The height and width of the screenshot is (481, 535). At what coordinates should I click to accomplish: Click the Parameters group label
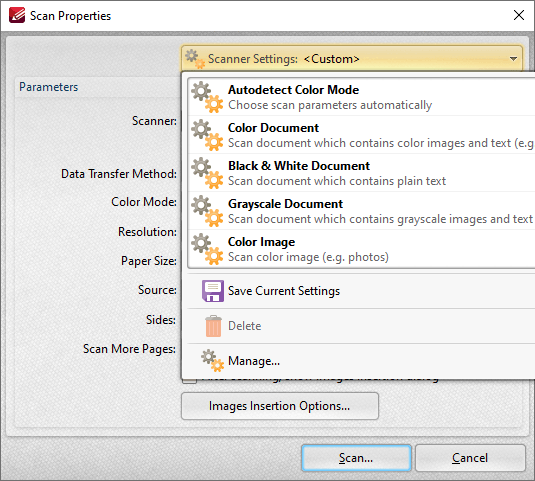tap(48, 87)
